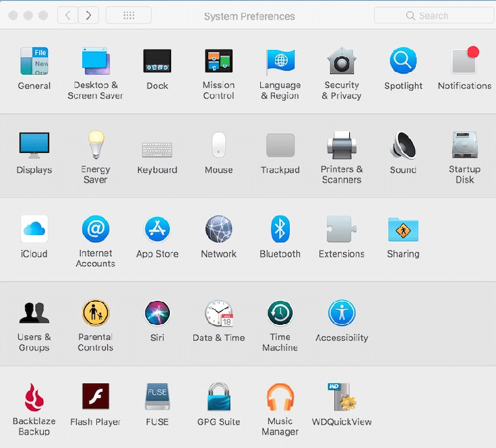Click the Energy Saver light bulb icon
This screenshot has height=448, width=496.
[x=95, y=146]
